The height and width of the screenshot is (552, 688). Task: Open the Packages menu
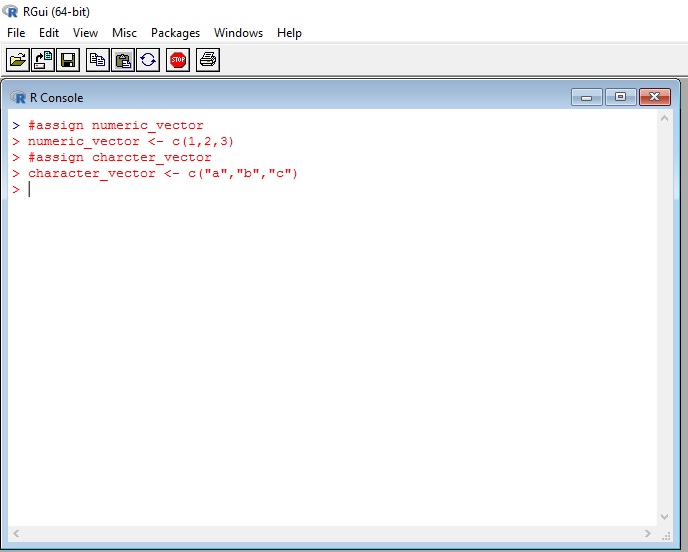click(x=175, y=33)
